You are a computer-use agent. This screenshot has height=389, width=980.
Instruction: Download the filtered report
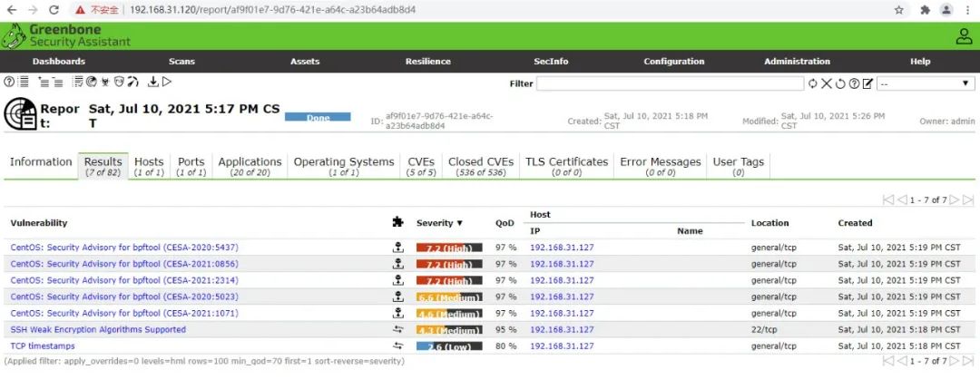153,82
